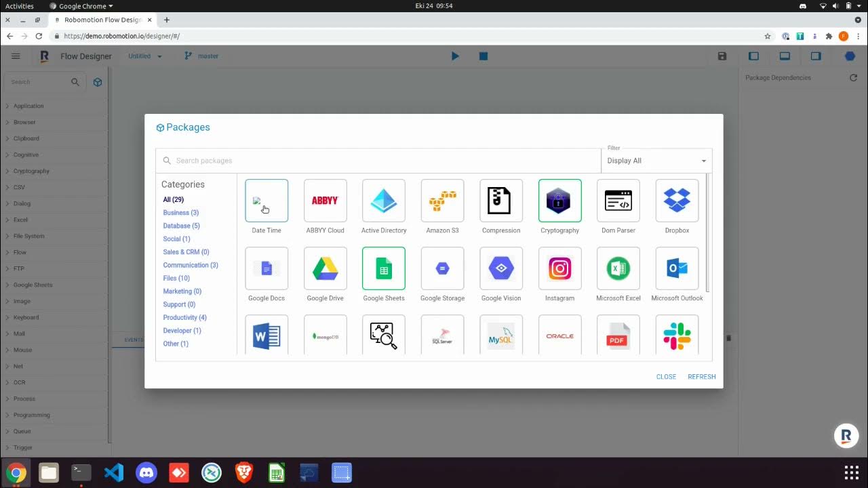This screenshot has width=868, height=488.
Task: Click the master branch selector
Action: [201, 56]
